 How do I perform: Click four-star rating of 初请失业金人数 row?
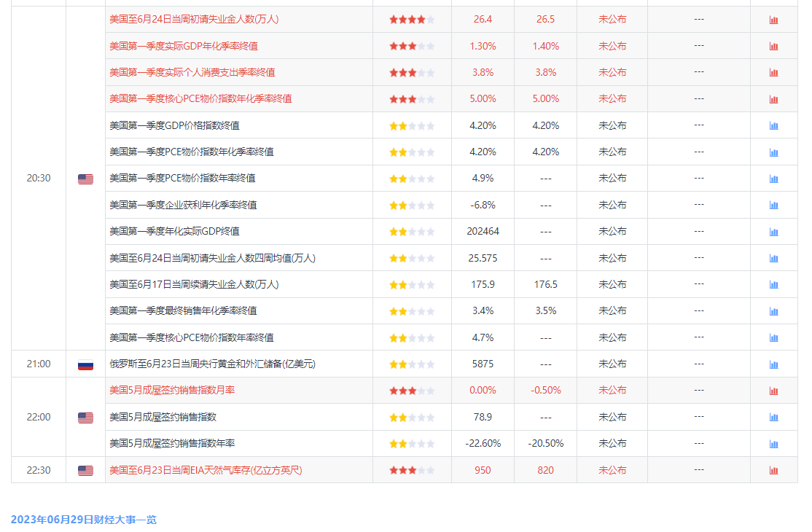tap(412, 20)
